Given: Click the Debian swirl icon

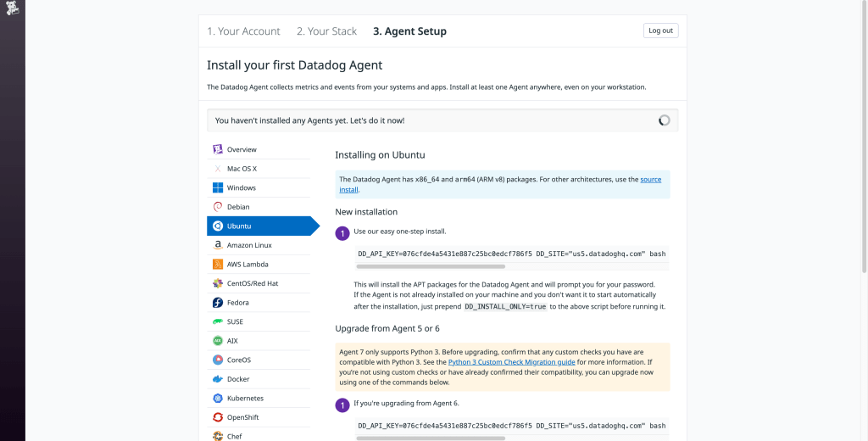Looking at the screenshot, I should coord(218,207).
